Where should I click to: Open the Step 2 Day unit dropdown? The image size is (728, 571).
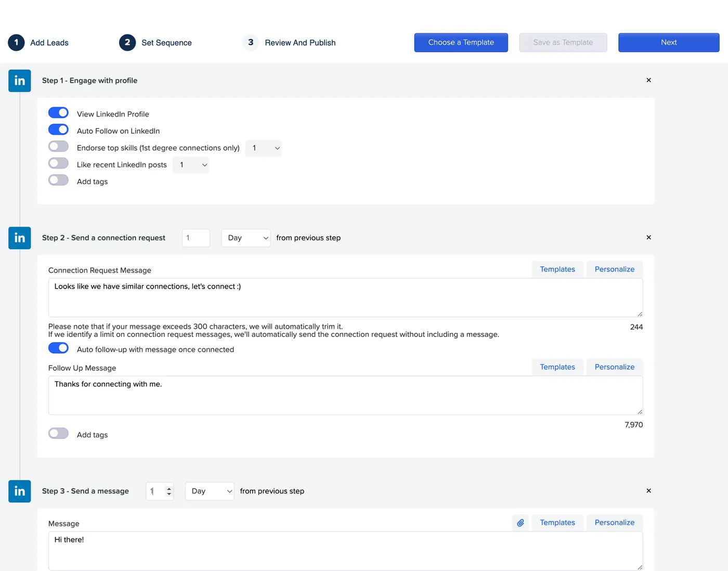click(x=246, y=238)
